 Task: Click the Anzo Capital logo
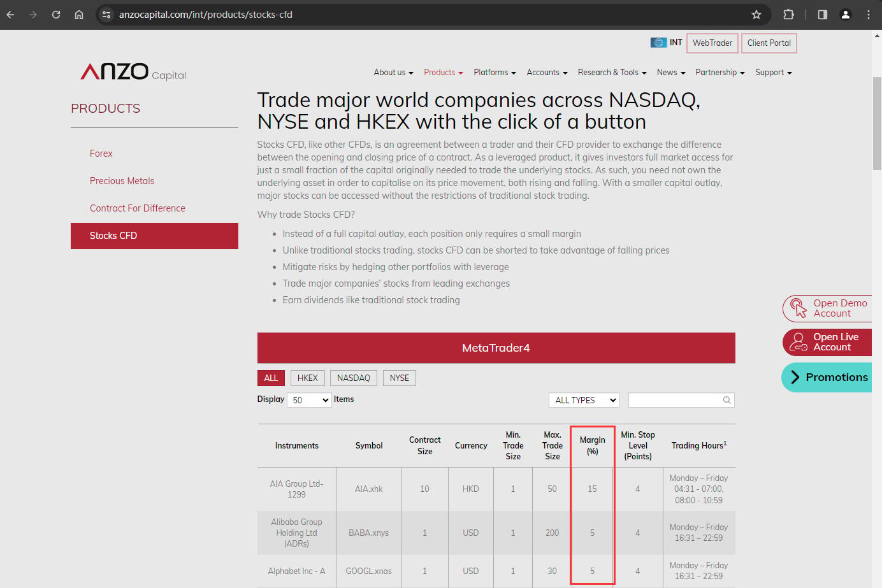(133, 71)
